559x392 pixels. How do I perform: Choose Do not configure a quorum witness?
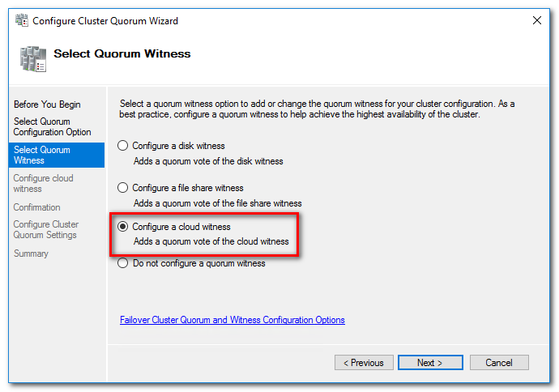pyautogui.click(x=122, y=263)
